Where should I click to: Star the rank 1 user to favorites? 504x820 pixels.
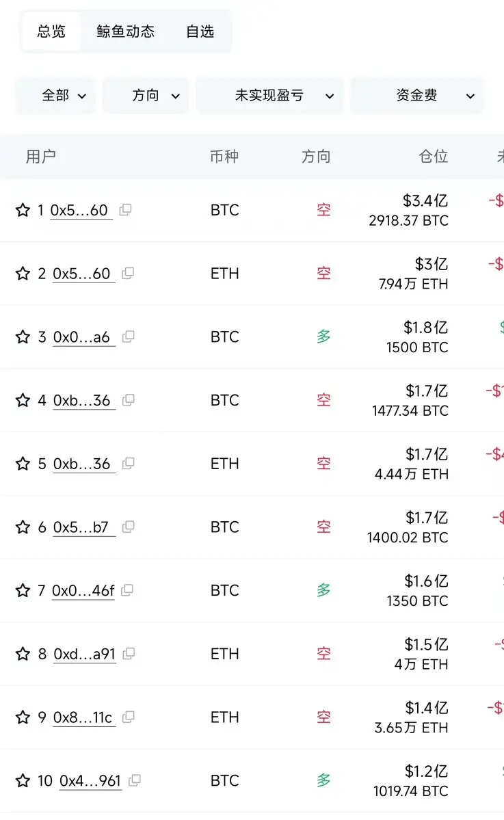tap(23, 210)
